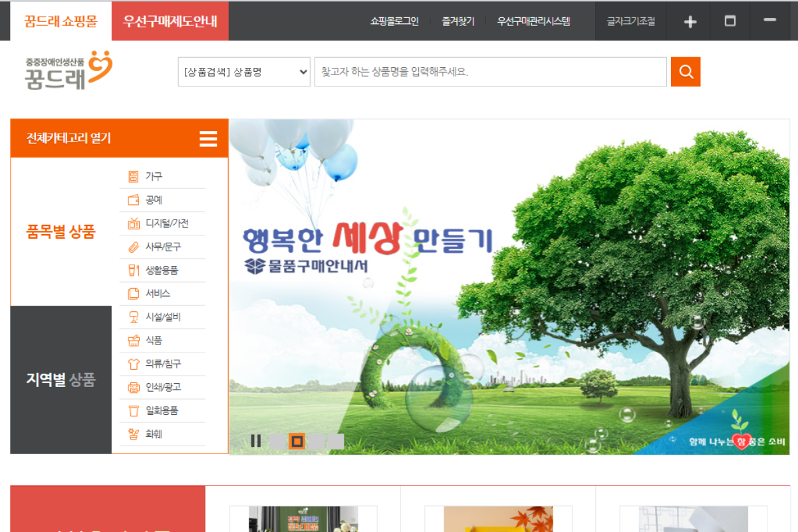This screenshot has height=532, width=798.
Task: Pause the banner slideshow
Action: pos(255,441)
